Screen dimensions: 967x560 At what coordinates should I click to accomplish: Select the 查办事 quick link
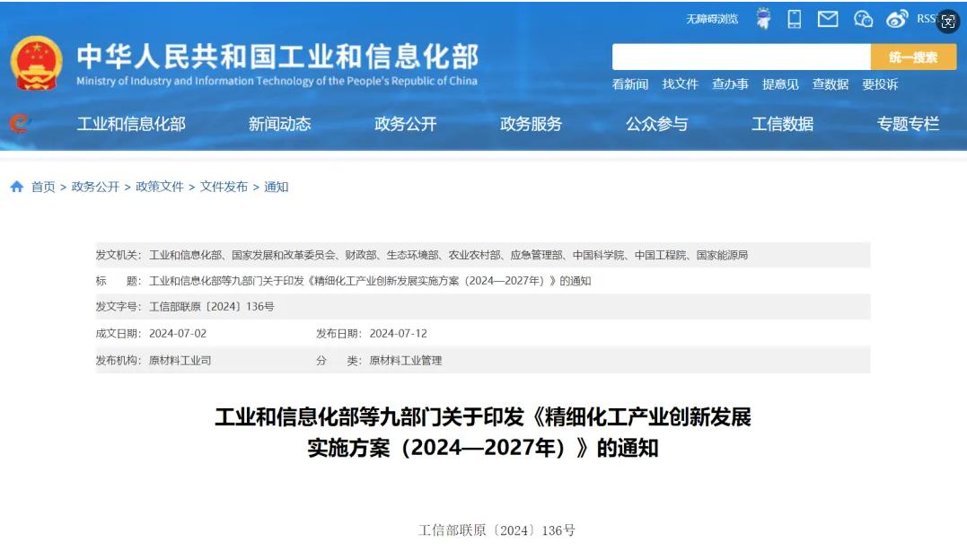(x=730, y=84)
